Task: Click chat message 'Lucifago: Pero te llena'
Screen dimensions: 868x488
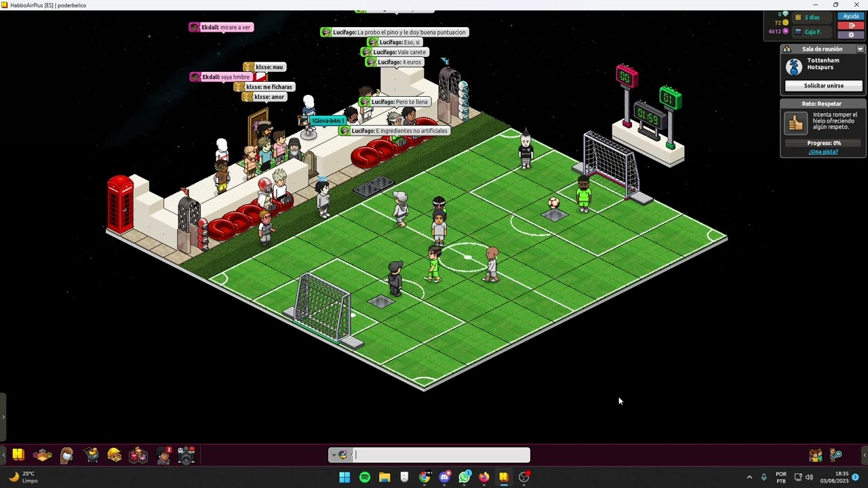Action: [x=395, y=102]
